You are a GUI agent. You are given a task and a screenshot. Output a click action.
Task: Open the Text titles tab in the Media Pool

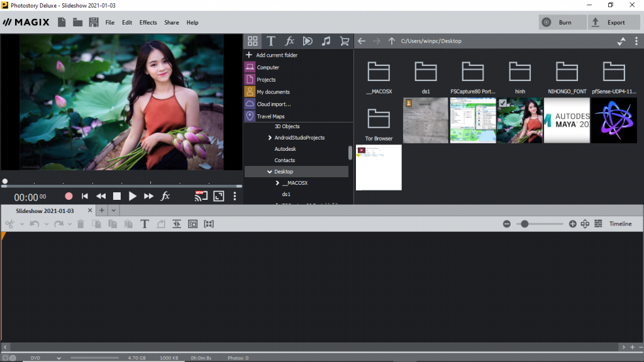(271, 41)
